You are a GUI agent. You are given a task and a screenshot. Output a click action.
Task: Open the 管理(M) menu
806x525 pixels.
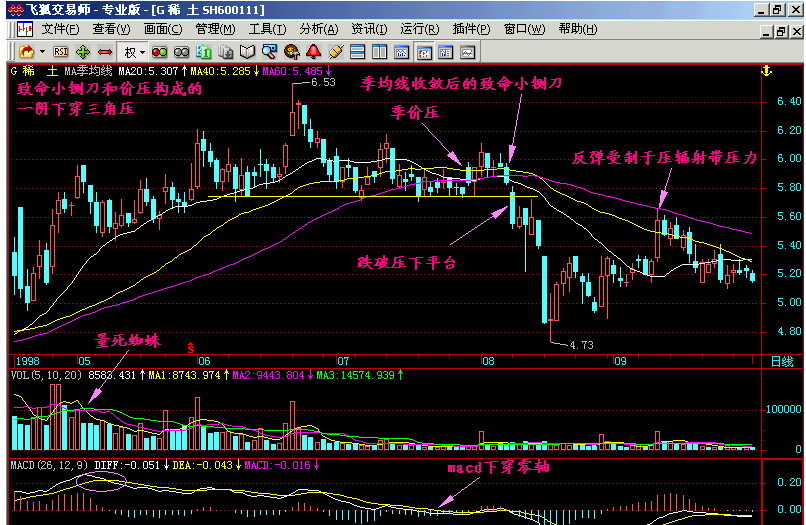tap(215, 29)
